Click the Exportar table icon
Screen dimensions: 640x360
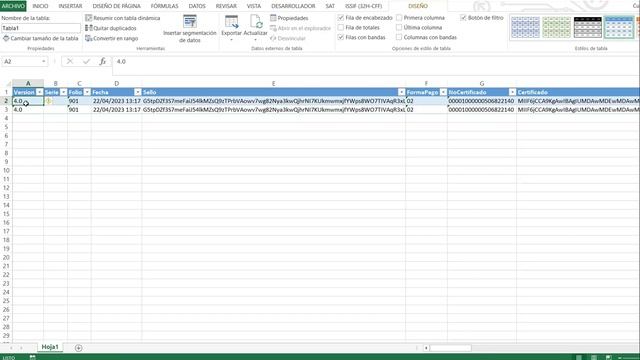(231, 22)
